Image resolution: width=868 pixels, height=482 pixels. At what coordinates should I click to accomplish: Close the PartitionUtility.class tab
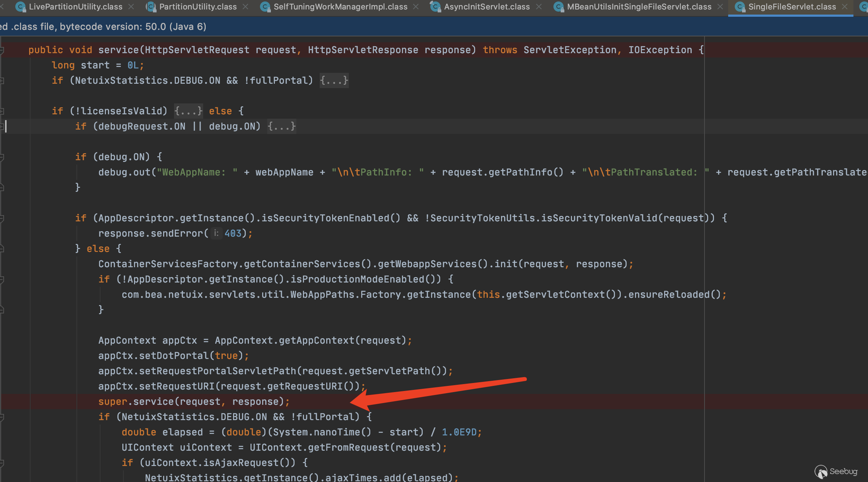point(245,7)
